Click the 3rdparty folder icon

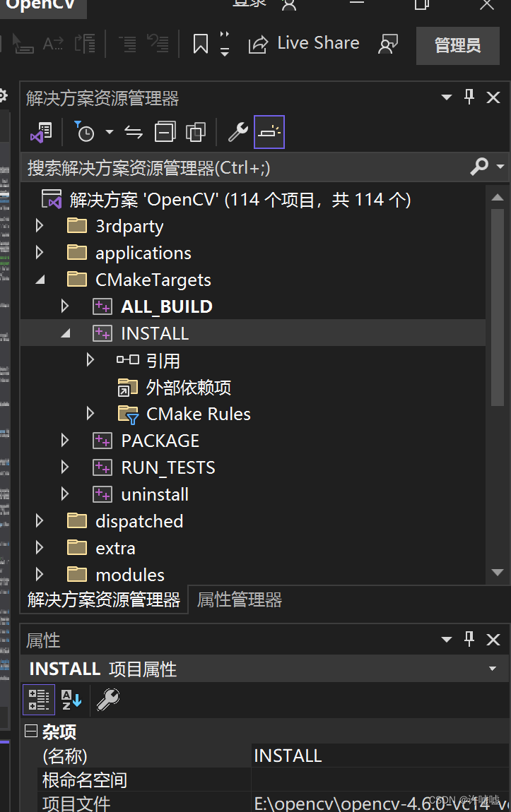click(x=77, y=226)
